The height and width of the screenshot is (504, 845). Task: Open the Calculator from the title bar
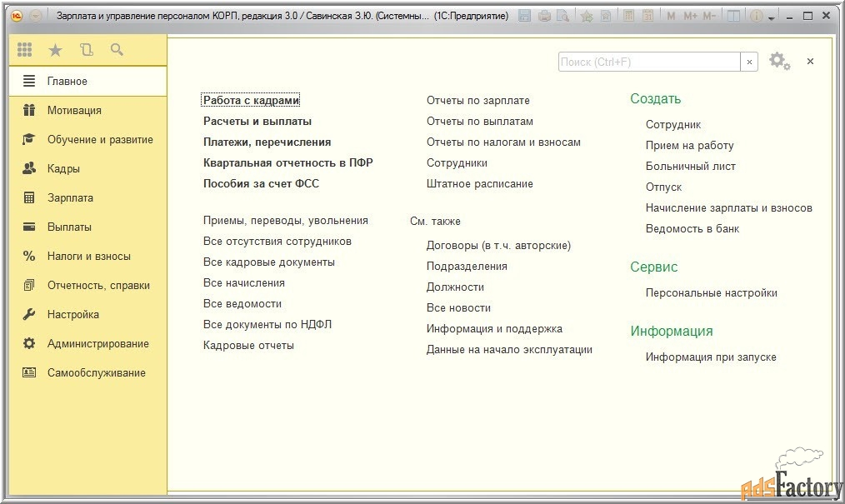(628, 16)
